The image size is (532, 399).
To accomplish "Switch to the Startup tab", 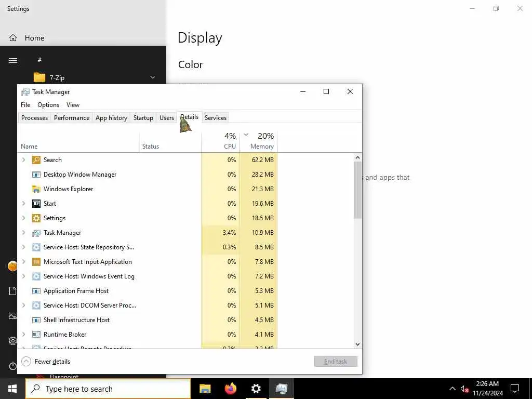I will 143,118.
